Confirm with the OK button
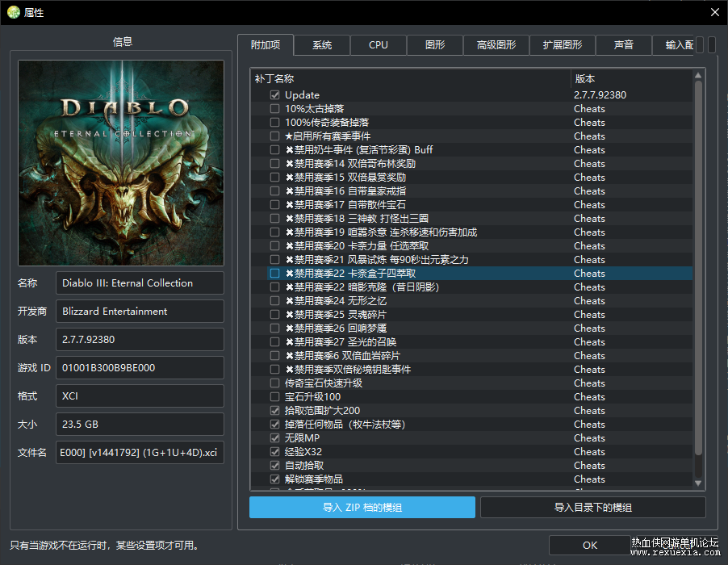Image resolution: width=728 pixels, height=565 pixels. [590, 545]
